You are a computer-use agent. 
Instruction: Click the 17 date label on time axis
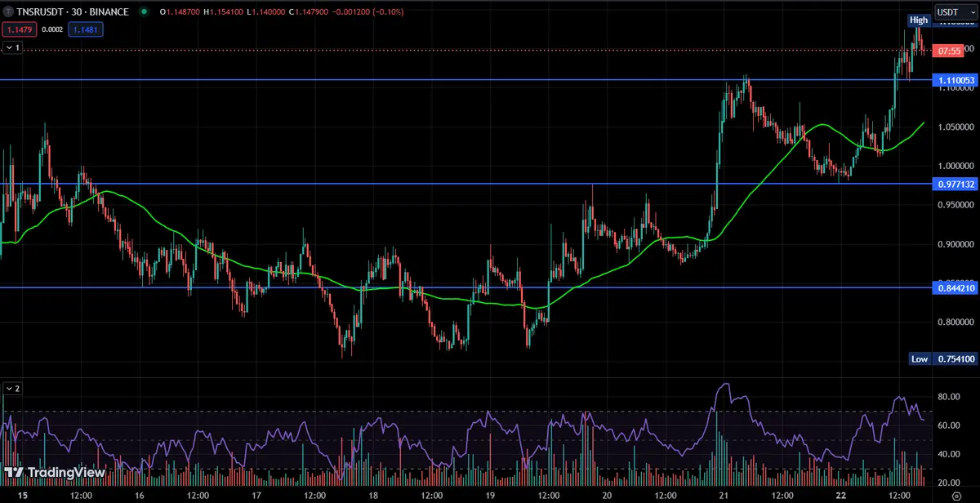[256, 495]
